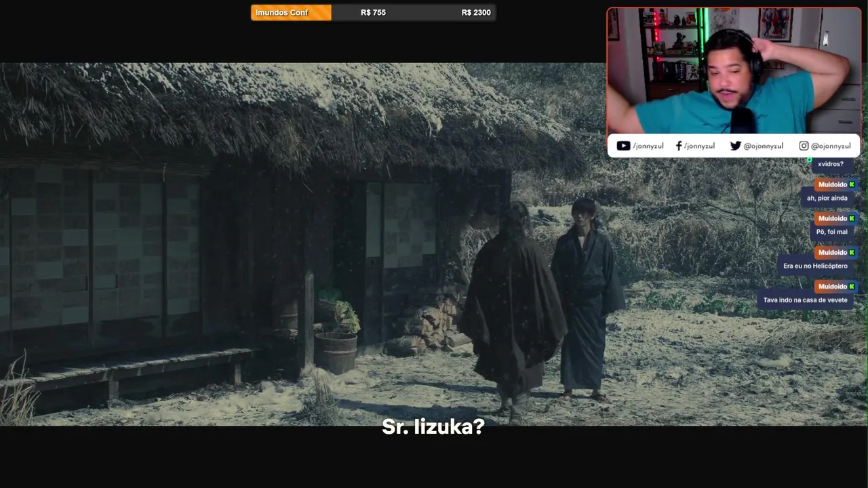Click the chat message "xvidros?"

[831, 164]
